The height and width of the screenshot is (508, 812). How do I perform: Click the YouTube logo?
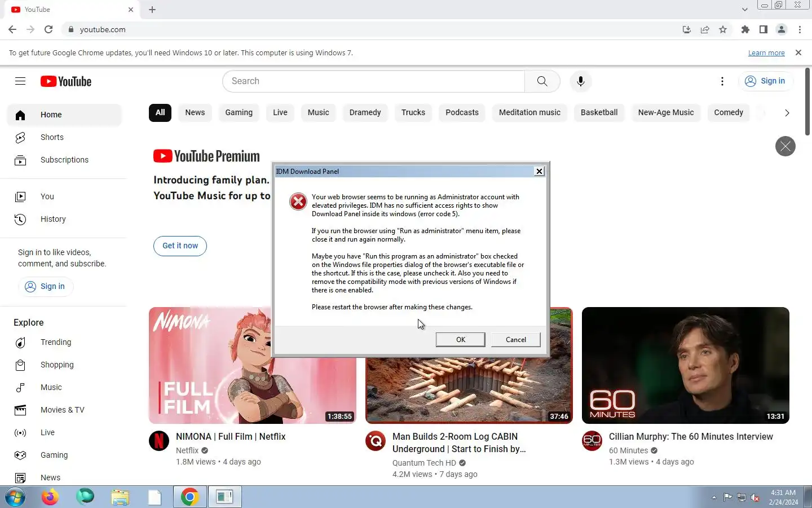click(x=66, y=81)
